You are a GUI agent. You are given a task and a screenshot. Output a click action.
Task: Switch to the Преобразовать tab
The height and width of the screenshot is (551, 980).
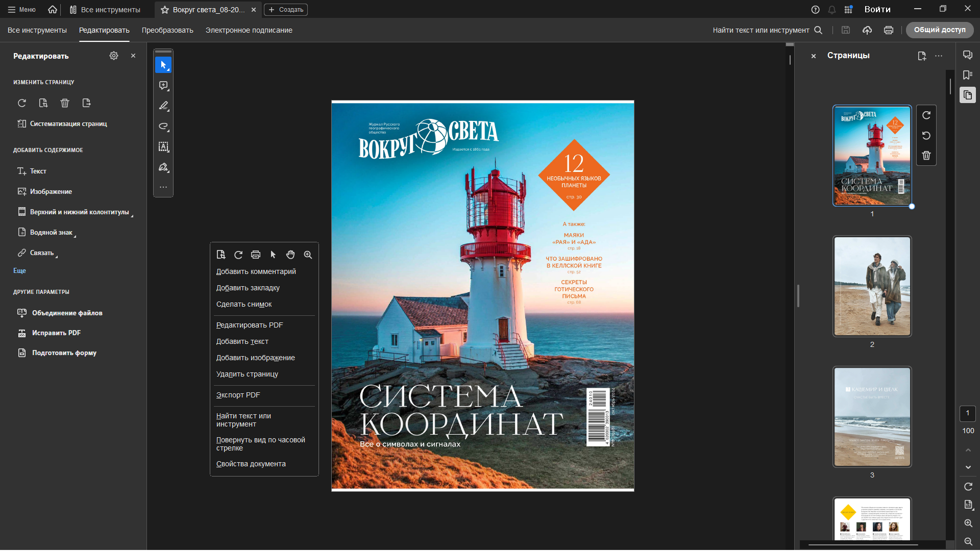(x=167, y=30)
